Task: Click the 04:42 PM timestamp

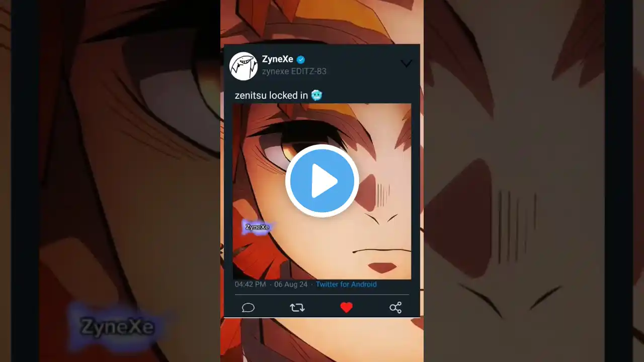Action: [x=250, y=285]
